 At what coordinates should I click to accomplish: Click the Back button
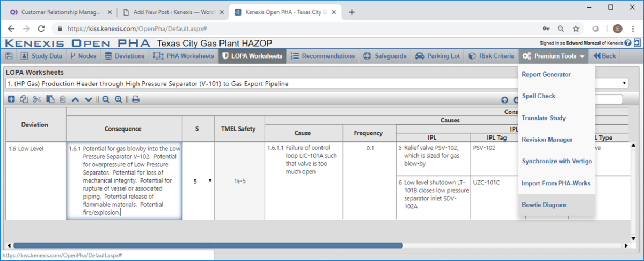click(x=604, y=56)
